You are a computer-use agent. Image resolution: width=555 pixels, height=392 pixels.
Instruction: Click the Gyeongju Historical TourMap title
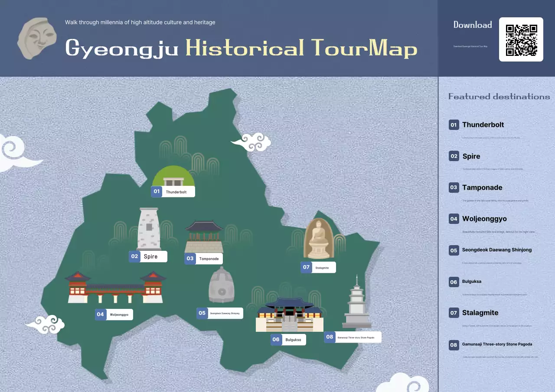tap(241, 48)
